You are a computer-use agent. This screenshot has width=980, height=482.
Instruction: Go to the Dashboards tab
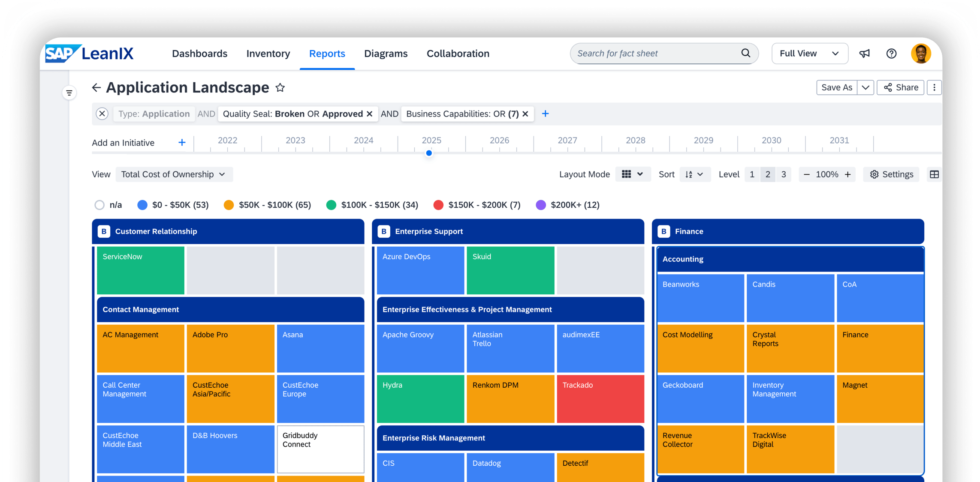click(199, 54)
